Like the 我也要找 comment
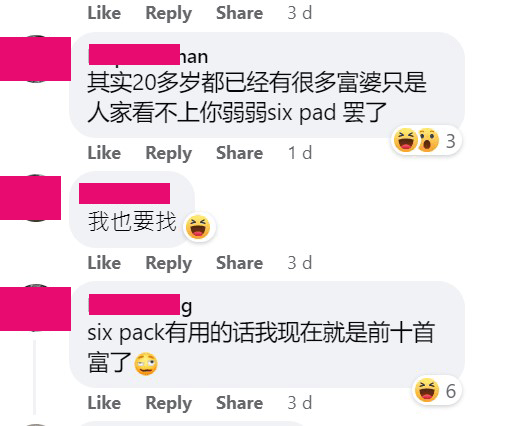520x426 pixels. [x=104, y=263]
